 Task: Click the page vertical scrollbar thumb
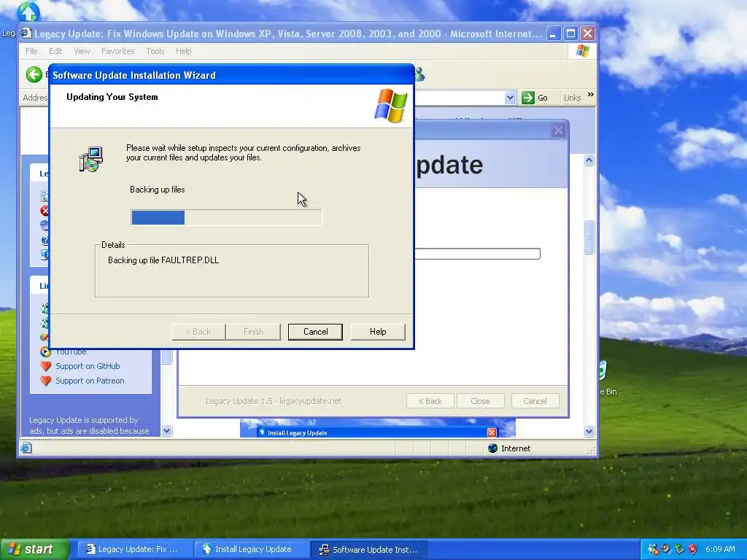click(x=589, y=237)
